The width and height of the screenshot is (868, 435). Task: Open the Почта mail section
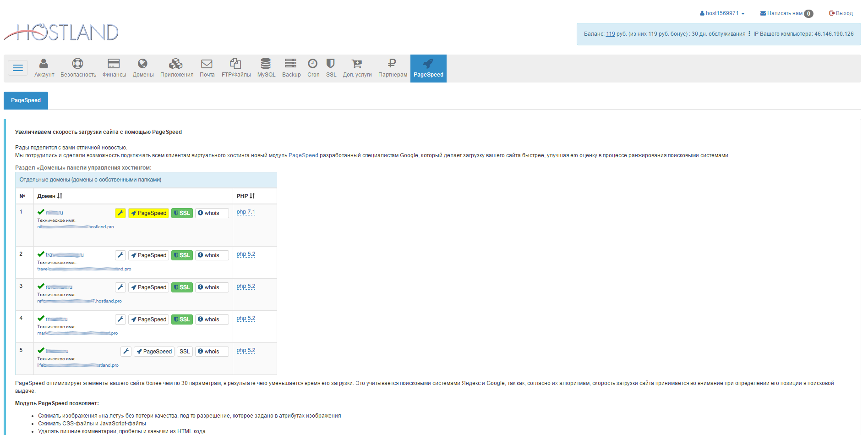pyautogui.click(x=207, y=68)
